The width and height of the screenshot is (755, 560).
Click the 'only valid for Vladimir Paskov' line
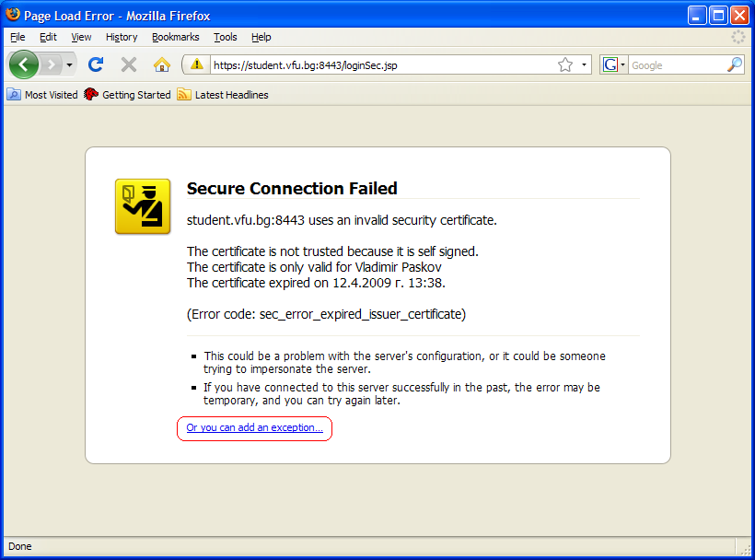coord(314,267)
